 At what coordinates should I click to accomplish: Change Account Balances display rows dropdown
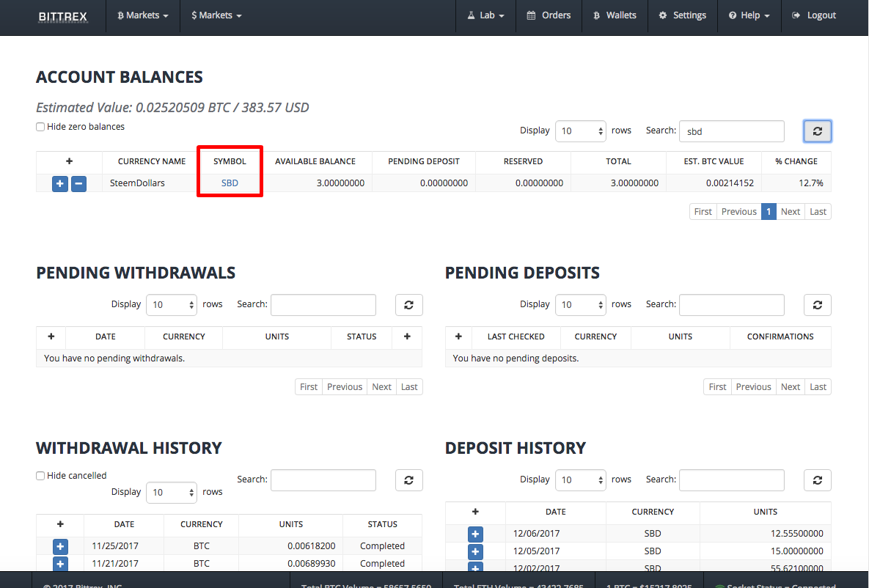(580, 131)
